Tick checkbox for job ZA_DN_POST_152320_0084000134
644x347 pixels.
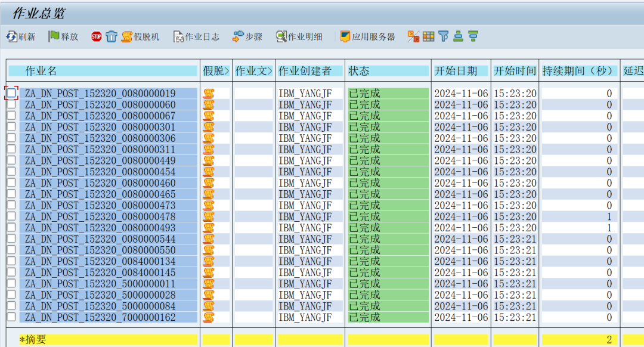11,261
